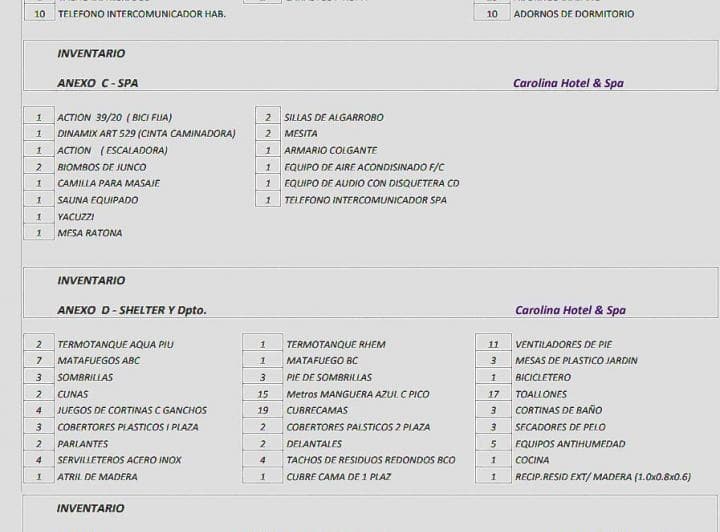Click quantity cell for SILLAS DE ALGARROBO

pos(267,117)
